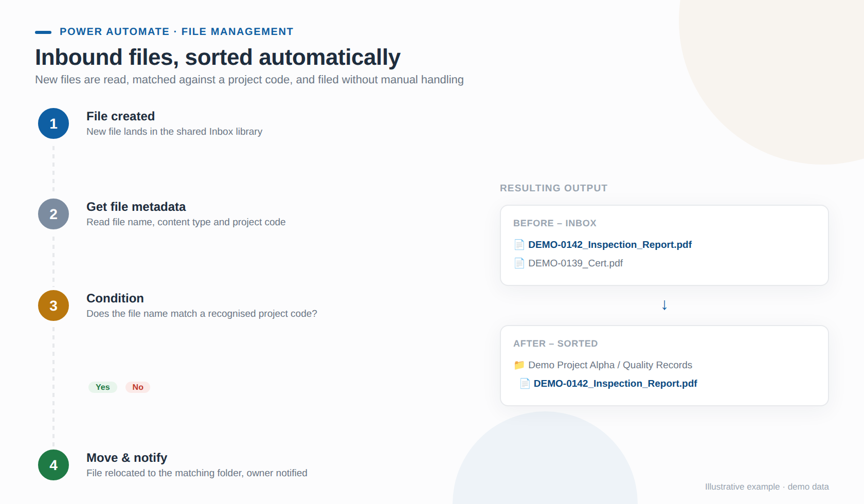Click 'Does the file name match a recognised project code?'

202,314
